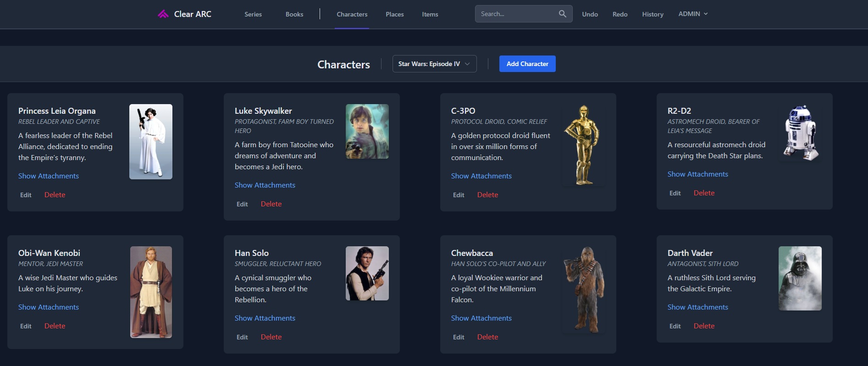Image resolution: width=868 pixels, height=366 pixels.
Task: Open the ADMIN user dropdown
Action: pyautogui.click(x=693, y=14)
